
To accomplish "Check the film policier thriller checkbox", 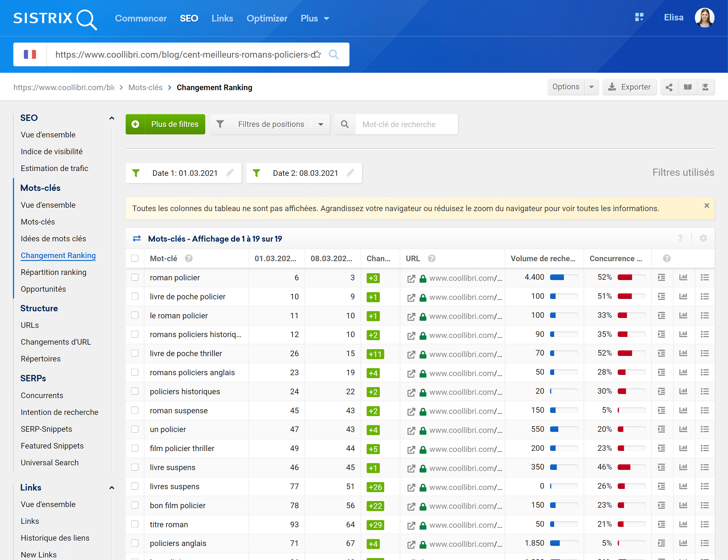I will tap(135, 448).
